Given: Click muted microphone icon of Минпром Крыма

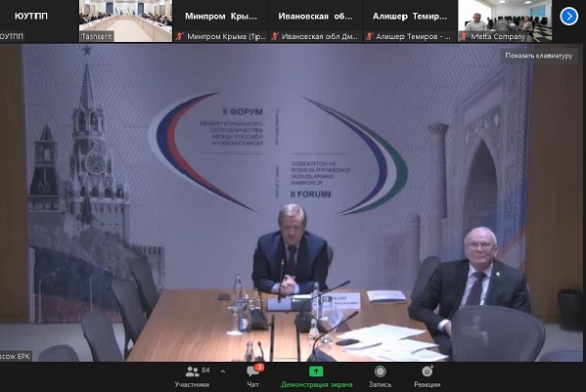Looking at the screenshot, I should pos(180,36).
